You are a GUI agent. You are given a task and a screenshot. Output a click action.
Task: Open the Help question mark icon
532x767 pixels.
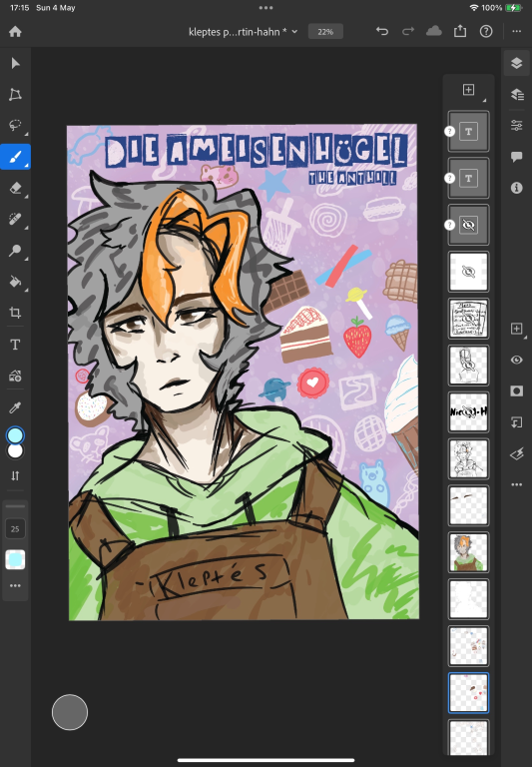coord(485,32)
